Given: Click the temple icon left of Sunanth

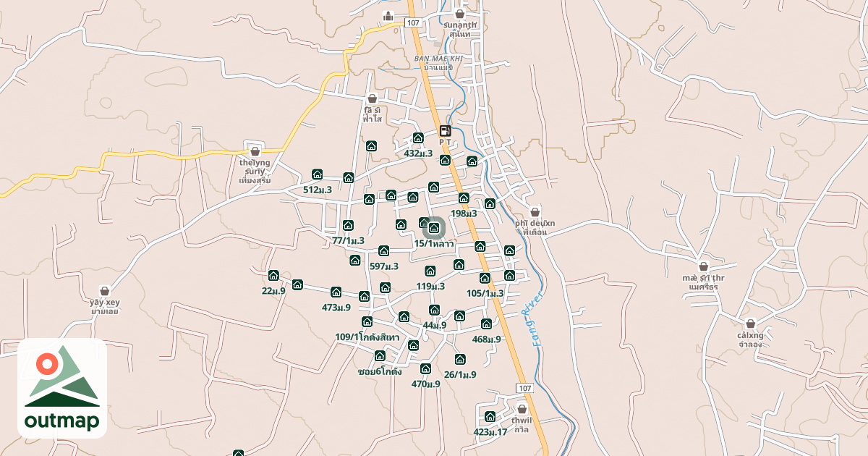Looking at the screenshot, I should (388, 16).
